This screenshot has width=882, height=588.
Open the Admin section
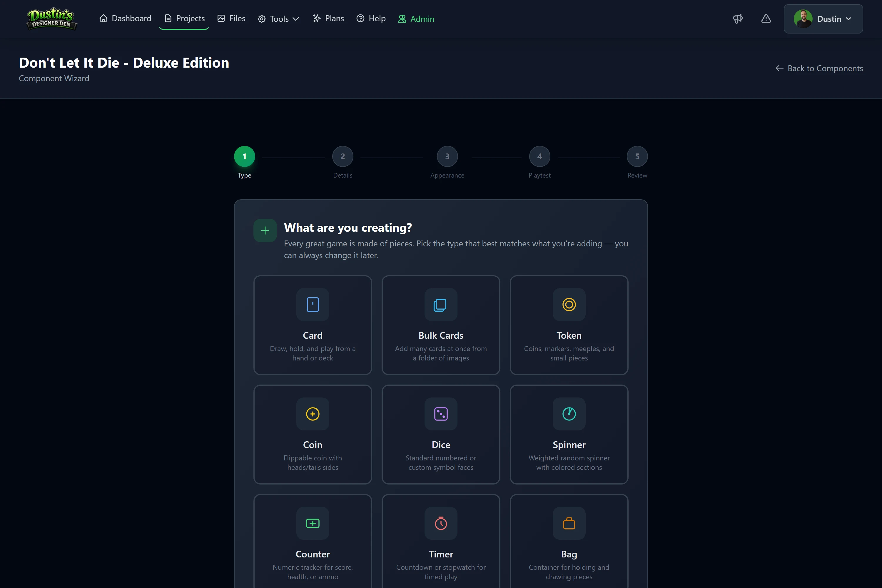click(416, 19)
